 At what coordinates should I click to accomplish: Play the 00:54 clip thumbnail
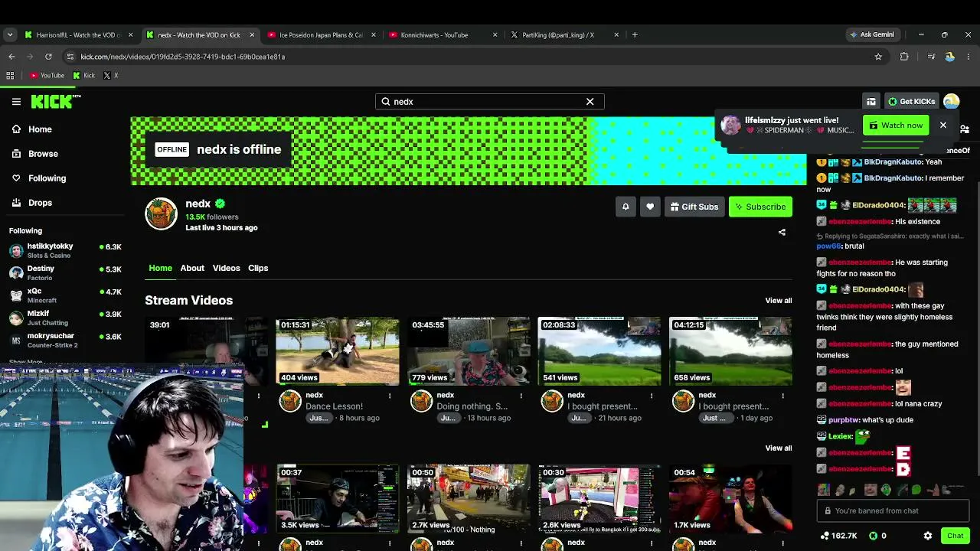[x=730, y=498]
